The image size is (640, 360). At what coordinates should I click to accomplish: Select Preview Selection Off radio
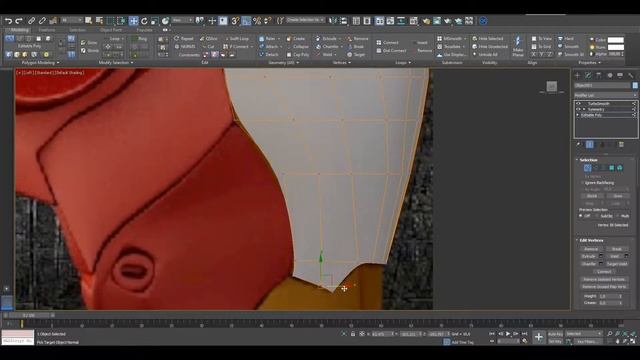coord(581,216)
